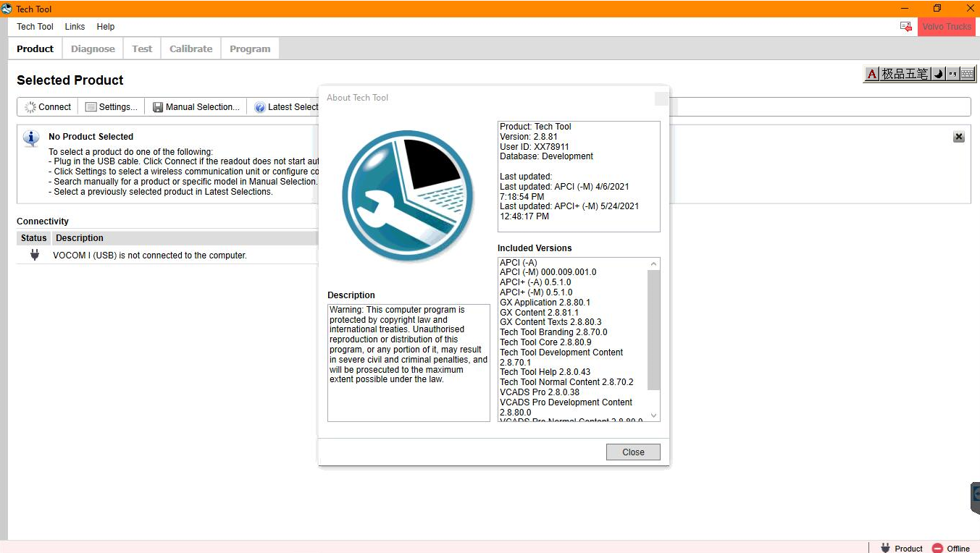
Task: Open the soft keyboard from the IME bar
Action: click(968, 73)
